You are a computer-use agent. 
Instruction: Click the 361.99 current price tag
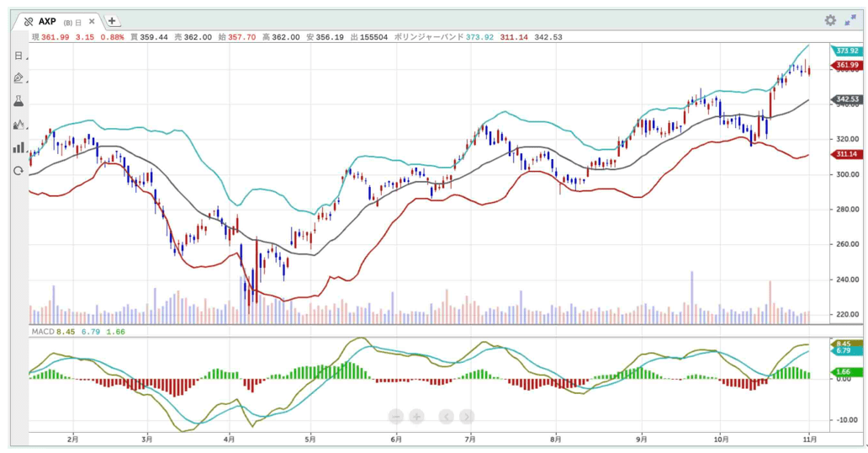coord(846,66)
